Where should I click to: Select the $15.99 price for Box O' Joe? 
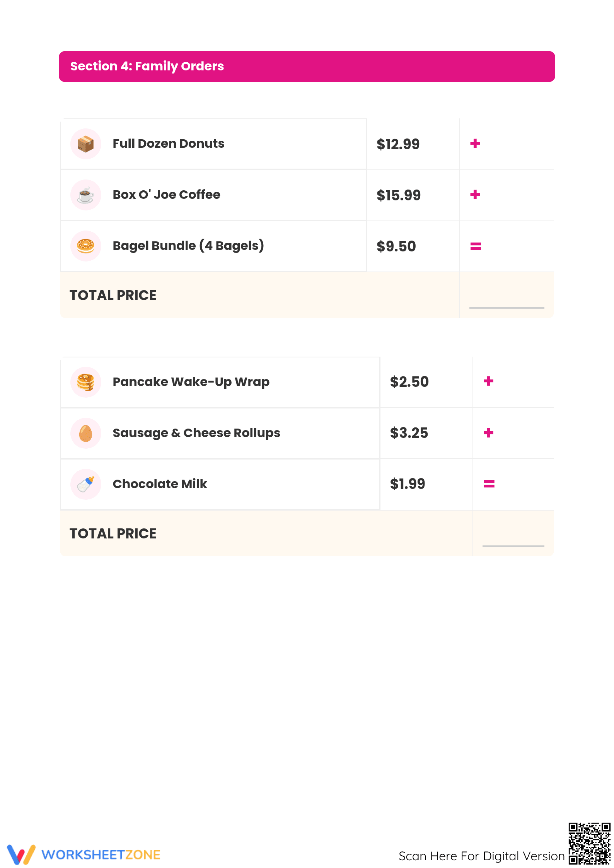tap(399, 195)
